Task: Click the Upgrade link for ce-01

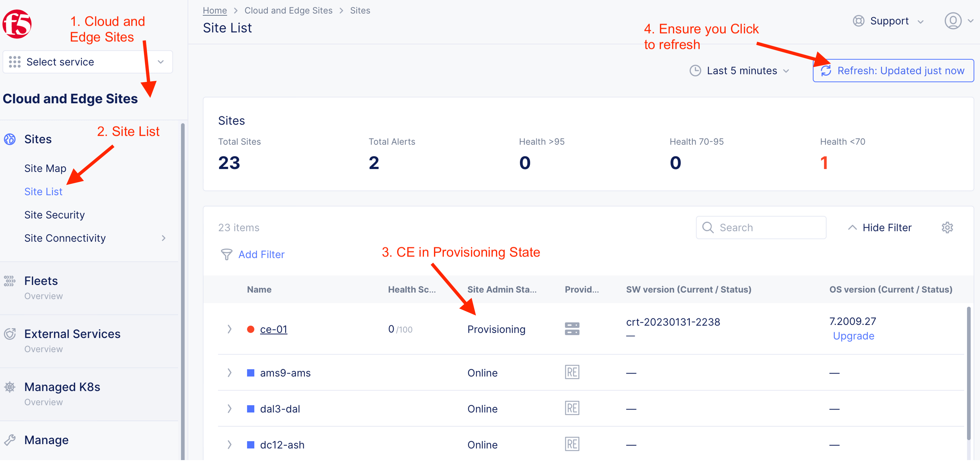Action: (x=853, y=336)
